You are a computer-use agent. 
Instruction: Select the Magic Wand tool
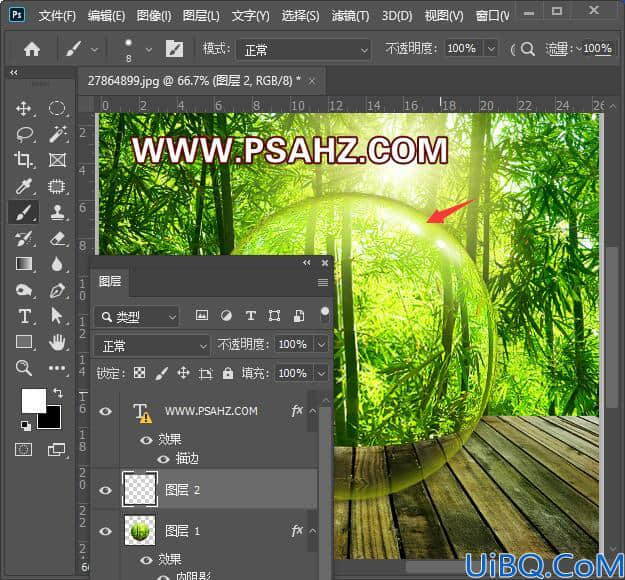[57, 134]
